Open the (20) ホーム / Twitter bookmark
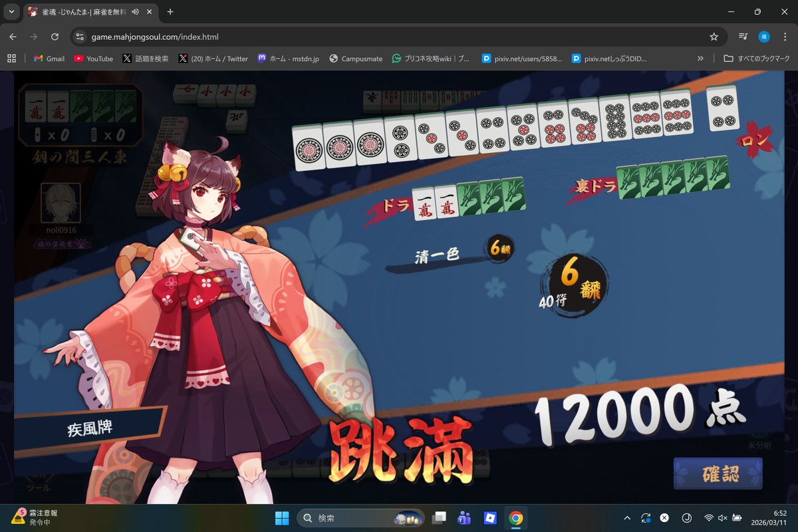 (213, 59)
